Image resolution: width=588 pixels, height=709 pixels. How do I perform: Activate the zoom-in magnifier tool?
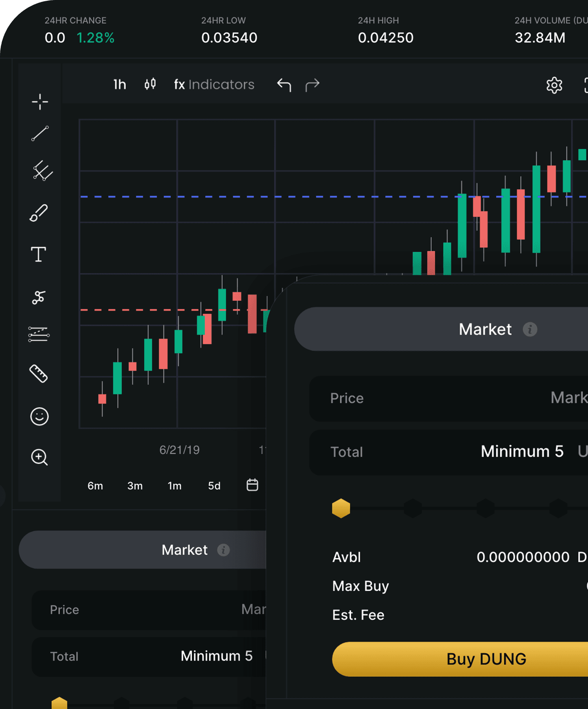pos(39,457)
